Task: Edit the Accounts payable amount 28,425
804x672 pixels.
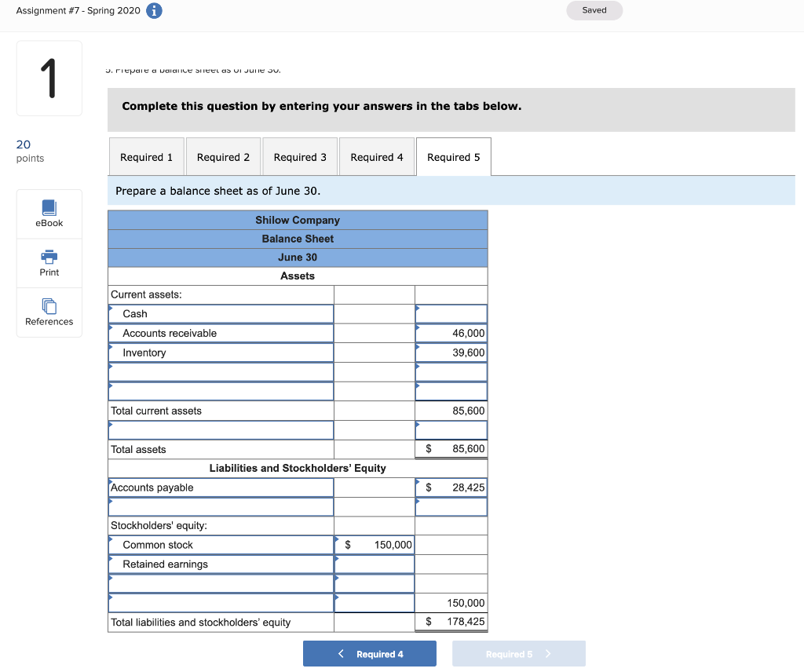Action: coord(451,487)
